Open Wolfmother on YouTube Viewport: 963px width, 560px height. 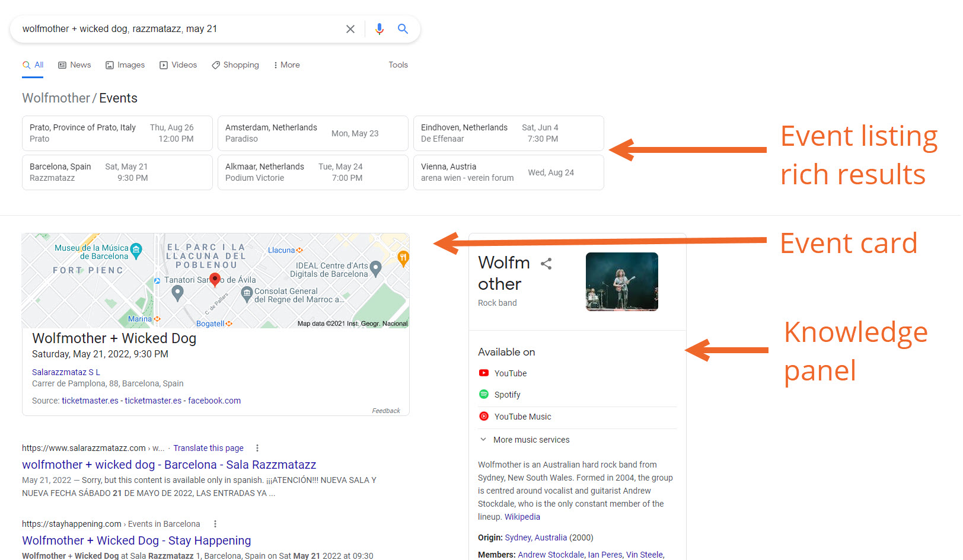(x=503, y=373)
